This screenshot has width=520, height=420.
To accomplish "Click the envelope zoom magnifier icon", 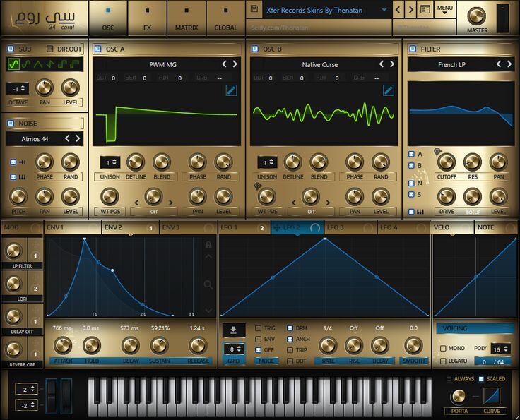I will pyautogui.click(x=208, y=284).
